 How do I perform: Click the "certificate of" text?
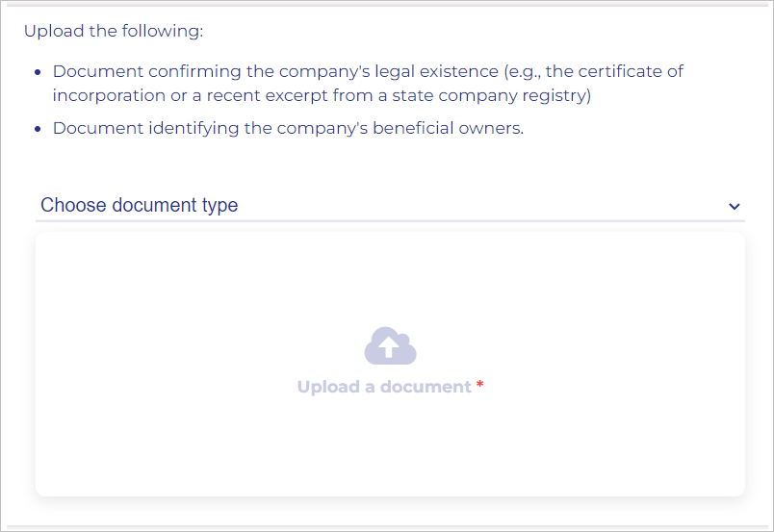pos(634,71)
